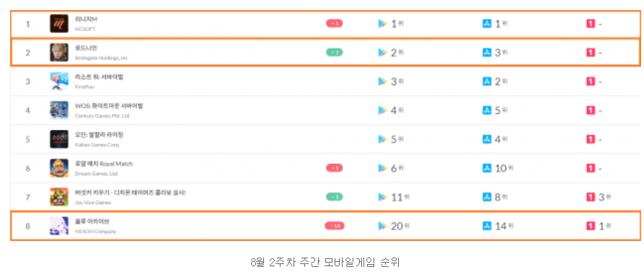Click the Last War Survival app icon
The width and height of the screenshot is (644, 272).
pos(59,81)
